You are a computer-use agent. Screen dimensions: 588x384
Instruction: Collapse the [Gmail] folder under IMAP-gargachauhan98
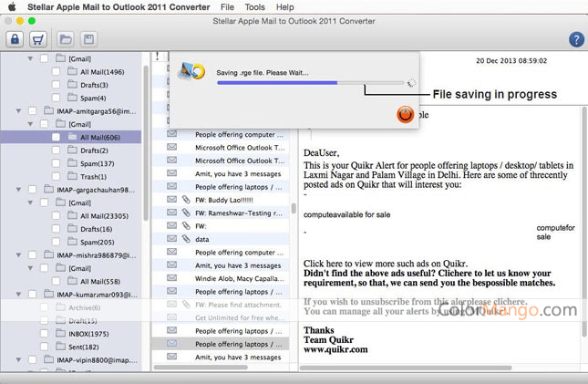tap(30, 202)
